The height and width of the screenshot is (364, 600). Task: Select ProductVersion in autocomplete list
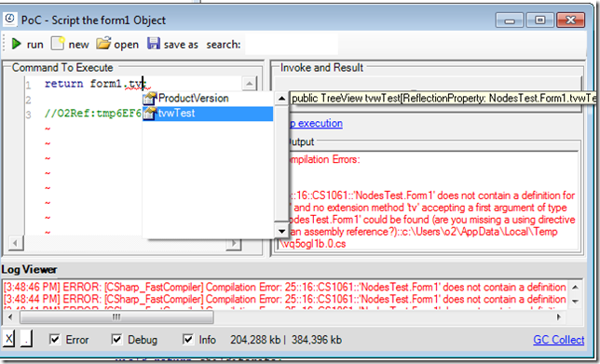tap(208, 99)
